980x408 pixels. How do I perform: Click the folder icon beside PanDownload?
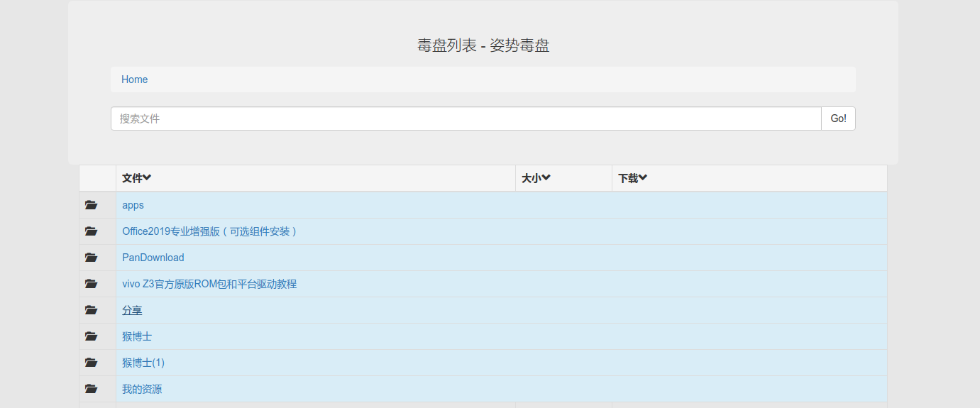coord(91,258)
